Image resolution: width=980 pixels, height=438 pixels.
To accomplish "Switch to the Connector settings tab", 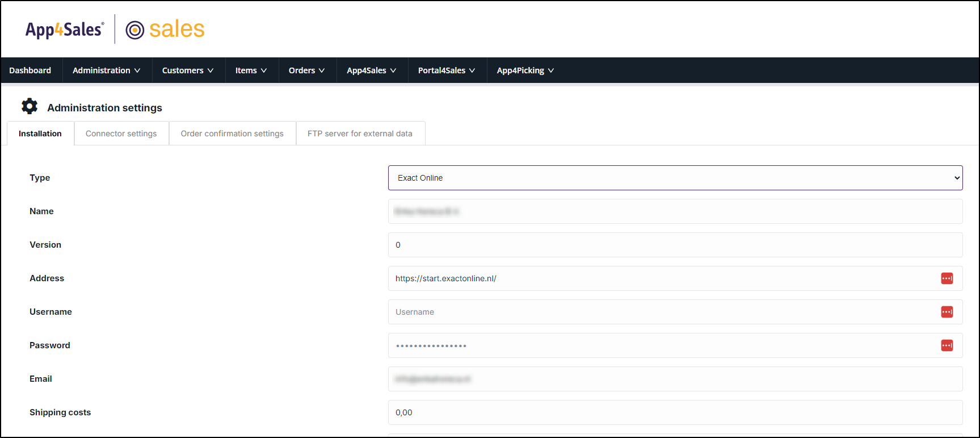I will pos(121,134).
